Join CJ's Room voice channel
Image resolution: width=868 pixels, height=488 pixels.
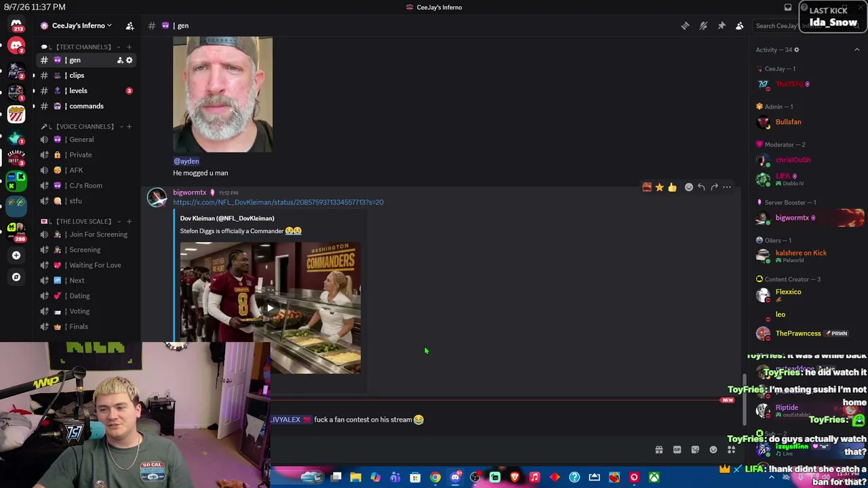[85, 186]
